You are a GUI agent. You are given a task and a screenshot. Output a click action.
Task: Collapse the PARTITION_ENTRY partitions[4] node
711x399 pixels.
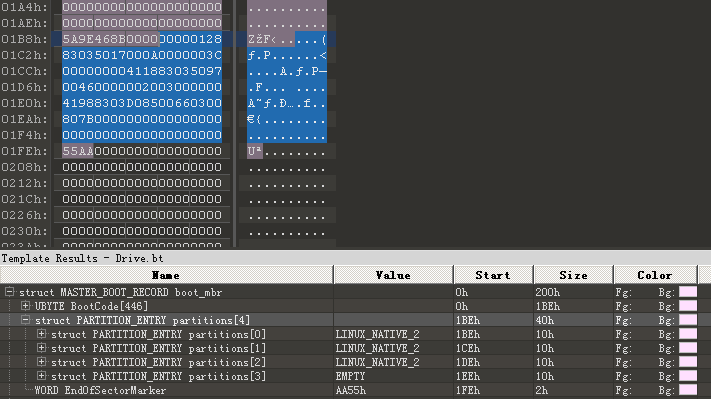coord(25,320)
